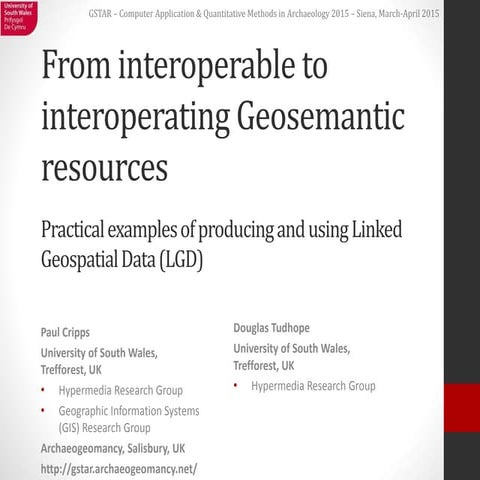Select the subtitle 'Practical examples of producing'
Screen dimensions: 480x480
(158, 230)
